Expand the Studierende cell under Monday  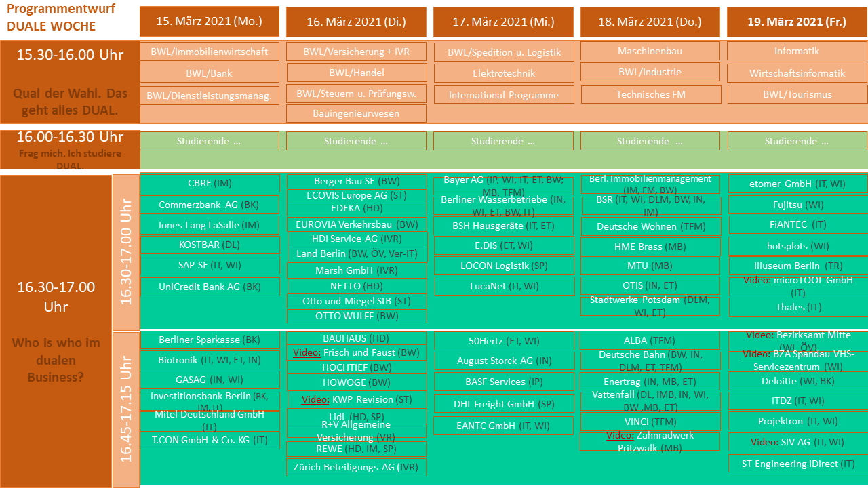tap(209, 141)
